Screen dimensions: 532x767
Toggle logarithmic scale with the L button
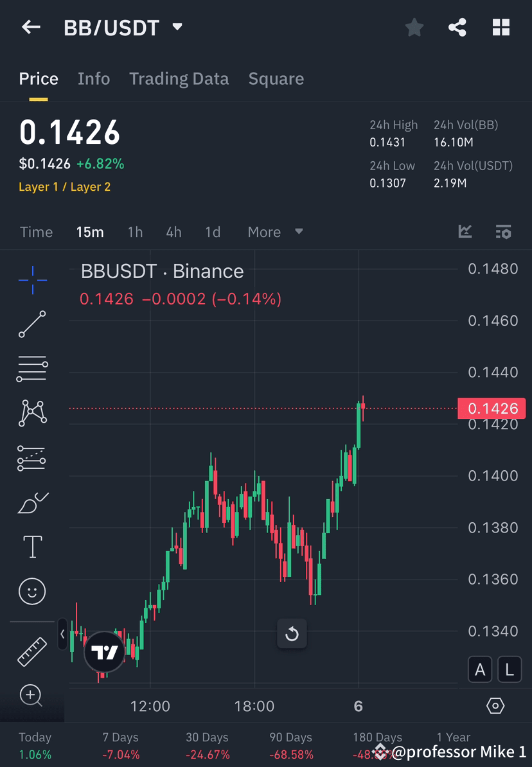(509, 669)
